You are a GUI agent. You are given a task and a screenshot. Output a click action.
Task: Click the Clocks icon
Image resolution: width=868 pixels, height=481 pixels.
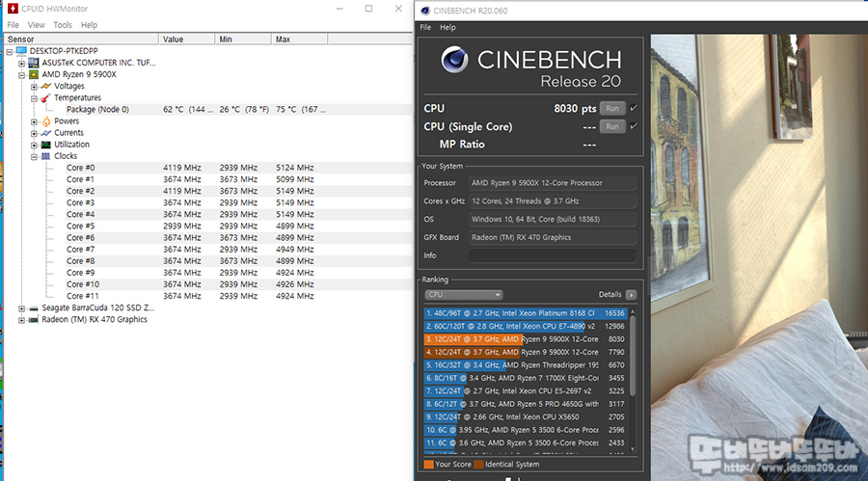46,156
